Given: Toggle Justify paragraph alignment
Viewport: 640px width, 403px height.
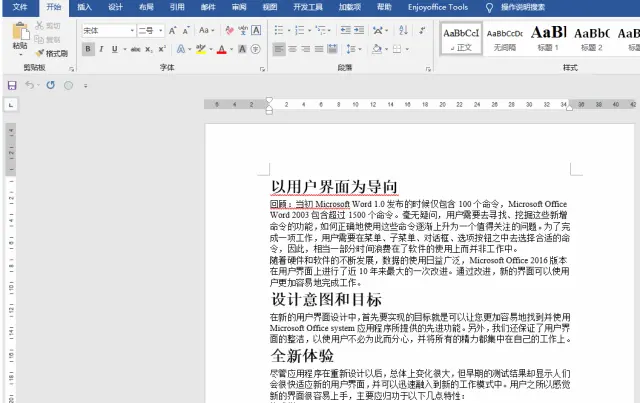Looking at the screenshot, I should click(319, 49).
